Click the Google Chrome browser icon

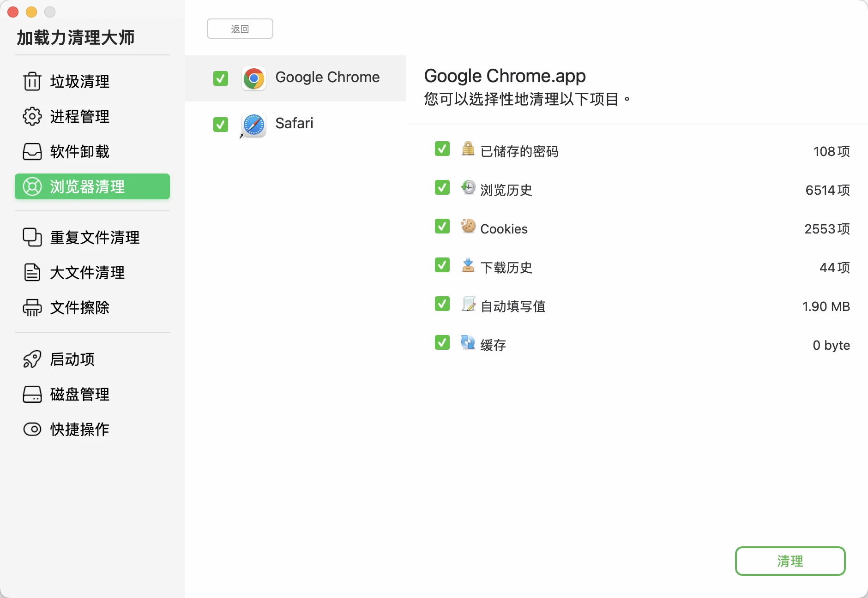coord(253,78)
